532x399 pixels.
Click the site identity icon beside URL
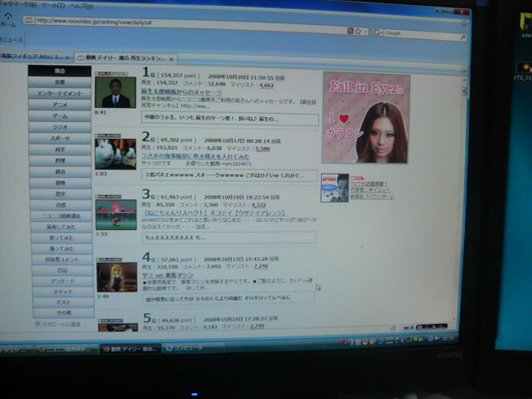click(28, 20)
